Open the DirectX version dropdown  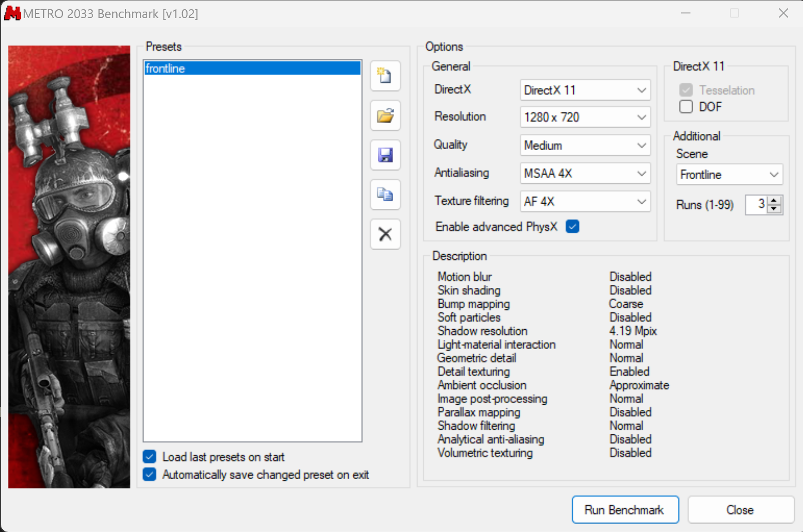click(x=585, y=90)
